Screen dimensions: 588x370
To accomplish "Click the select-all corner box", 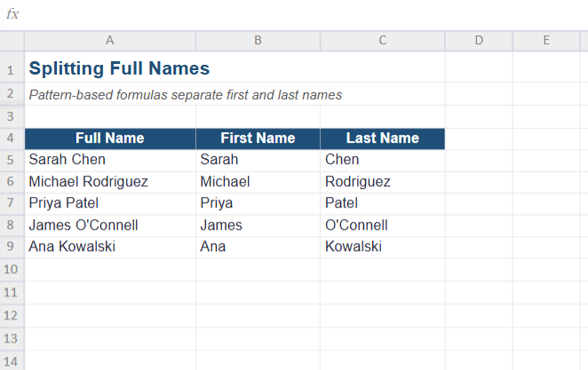I will pos(12,41).
